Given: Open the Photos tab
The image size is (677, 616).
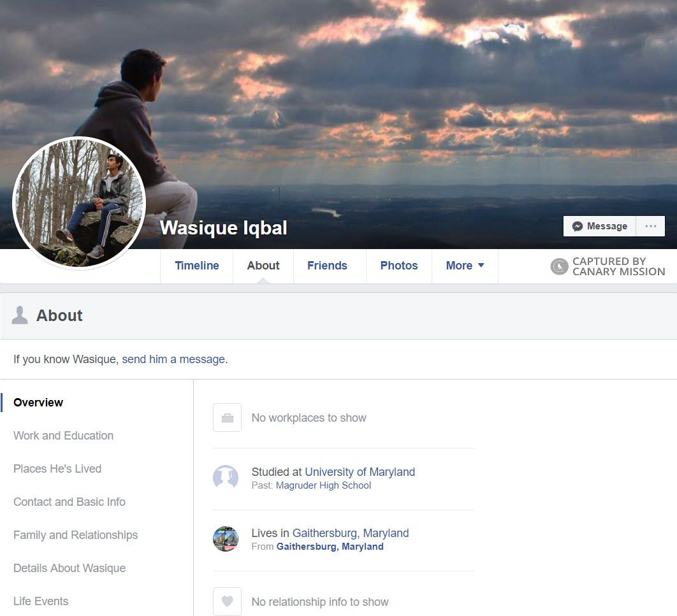Looking at the screenshot, I should click(x=398, y=266).
